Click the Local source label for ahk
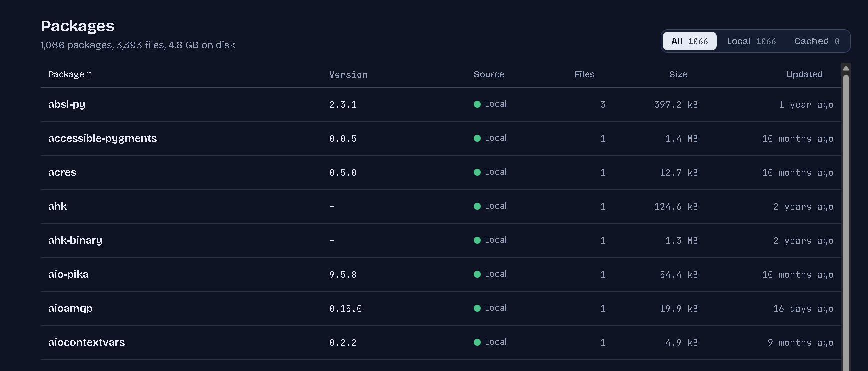The width and height of the screenshot is (868, 371). click(x=496, y=206)
